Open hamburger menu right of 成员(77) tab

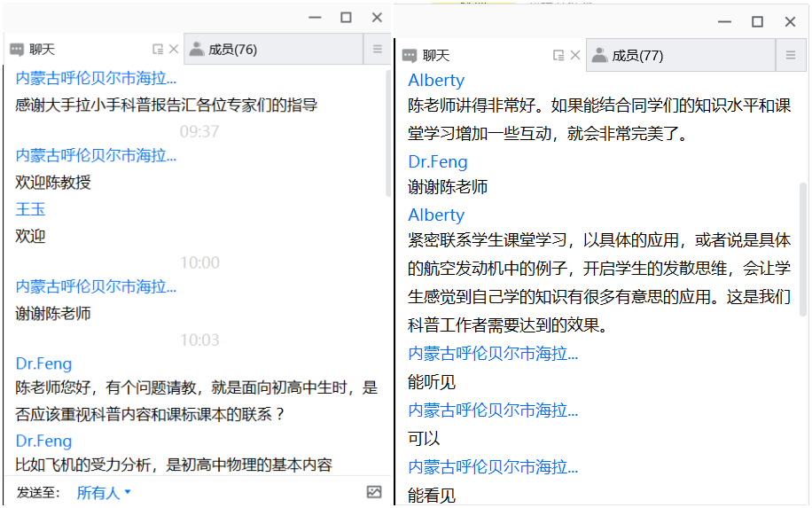pos(791,55)
